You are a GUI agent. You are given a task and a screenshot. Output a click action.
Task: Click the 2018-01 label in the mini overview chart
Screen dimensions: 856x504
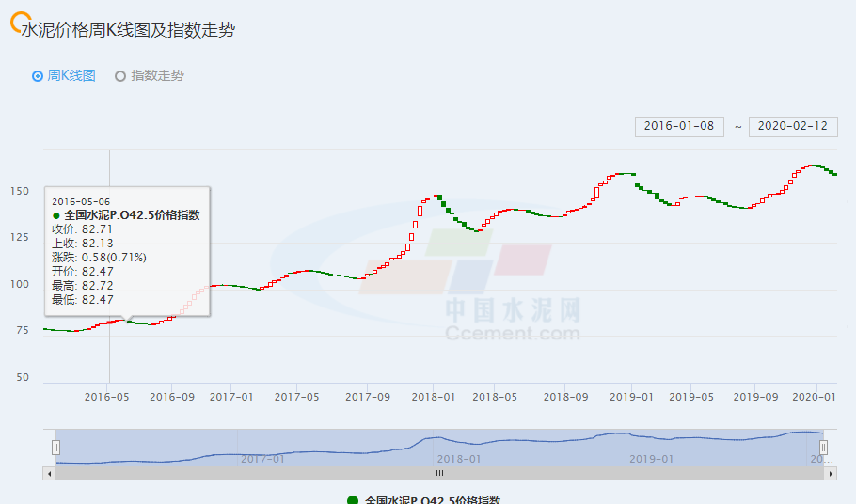click(460, 459)
